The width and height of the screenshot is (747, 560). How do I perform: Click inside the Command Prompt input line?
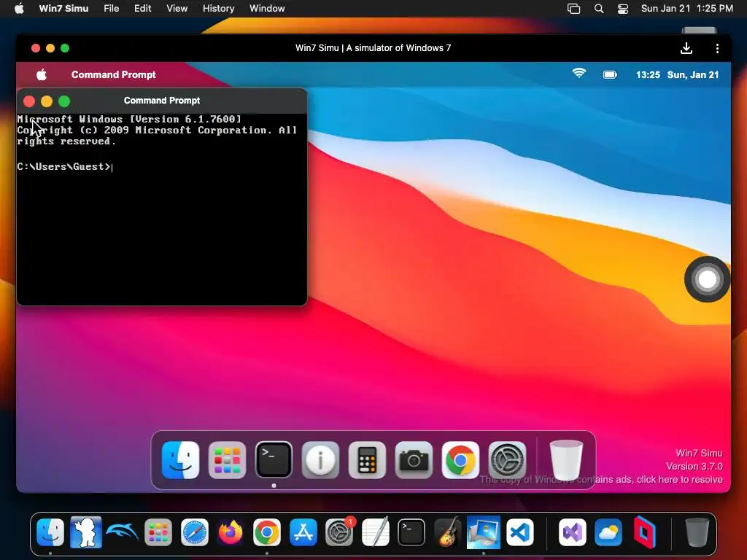(x=161, y=167)
